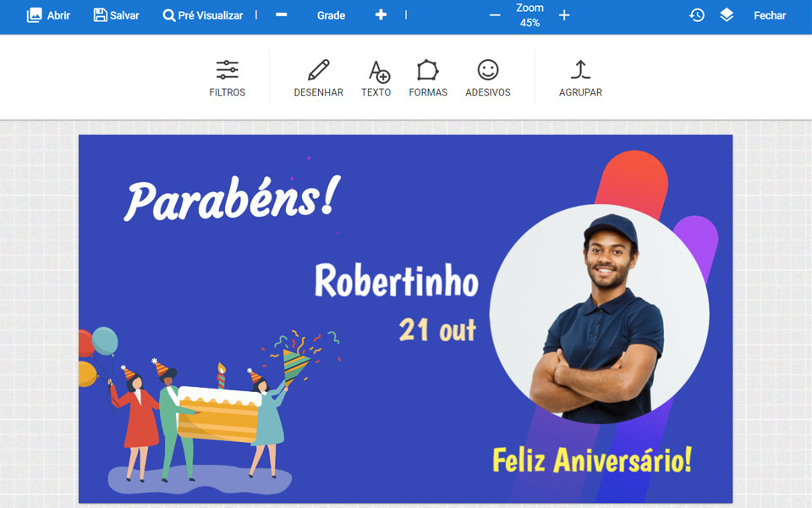Close the editor with Fechar

click(x=770, y=15)
